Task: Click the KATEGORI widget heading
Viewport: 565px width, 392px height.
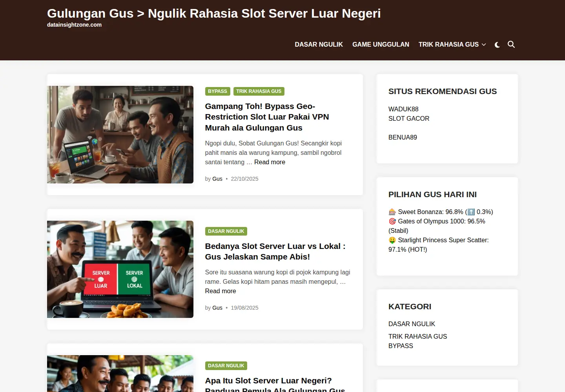Action: 410,307
